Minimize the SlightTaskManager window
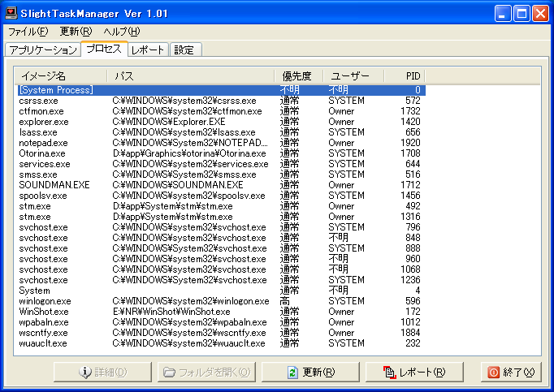The image size is (554, 392). (502, 14)
